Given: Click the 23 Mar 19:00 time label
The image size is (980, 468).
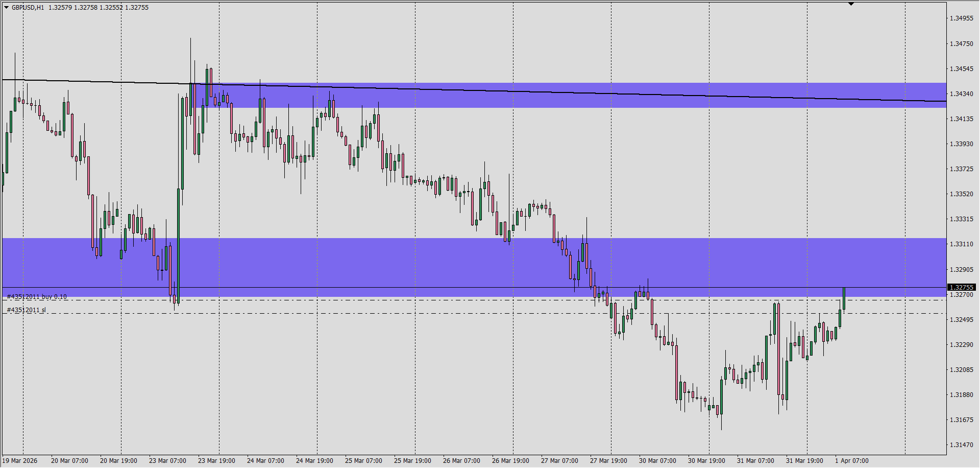Looking at the screenshot, I should 216,461.
